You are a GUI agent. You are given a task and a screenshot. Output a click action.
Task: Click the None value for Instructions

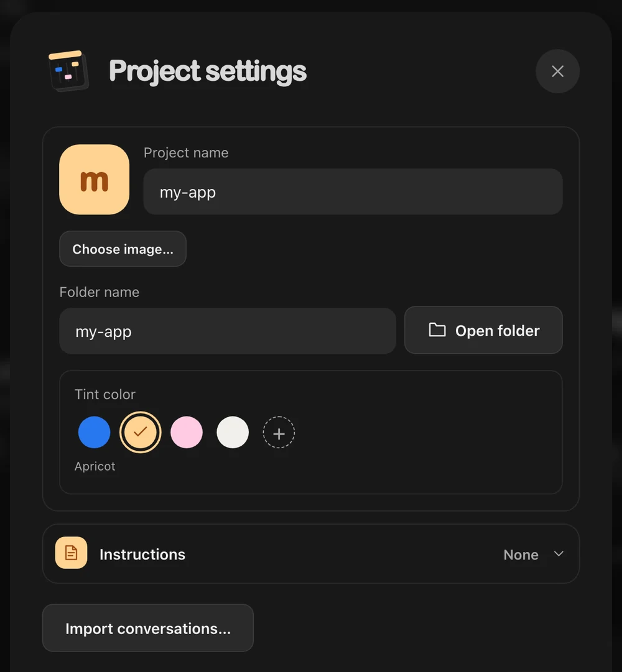[x=521, y=555]
